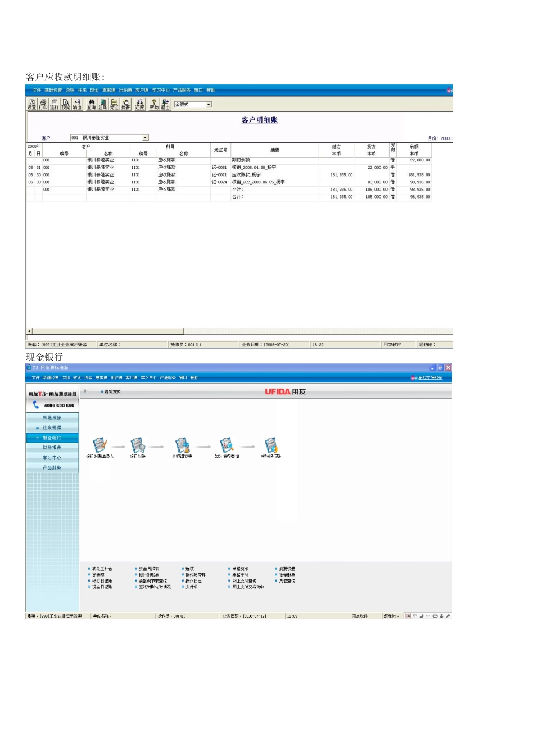
Task: Open 预览 print preview icon
Action: click(66, 104)
